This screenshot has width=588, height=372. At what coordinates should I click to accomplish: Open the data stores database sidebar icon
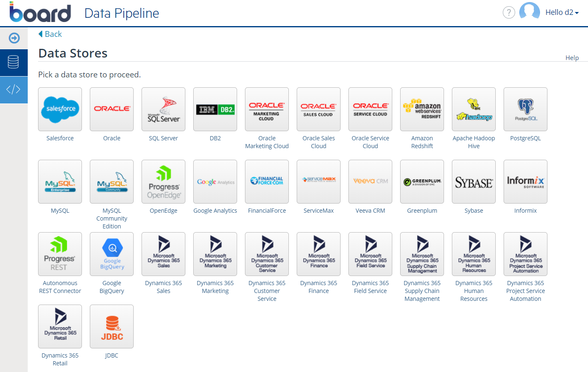(14, 62)
